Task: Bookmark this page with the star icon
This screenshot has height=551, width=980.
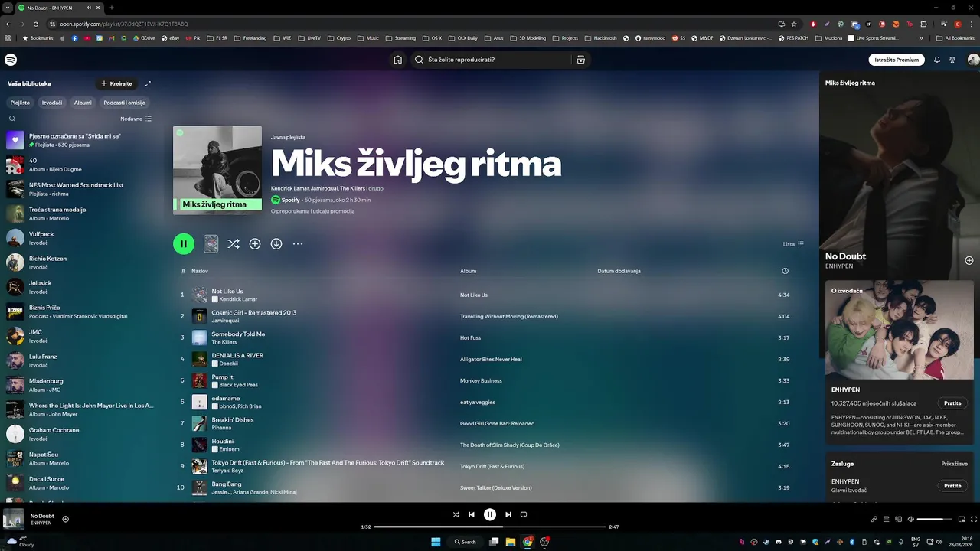Action: pos(794,24)
